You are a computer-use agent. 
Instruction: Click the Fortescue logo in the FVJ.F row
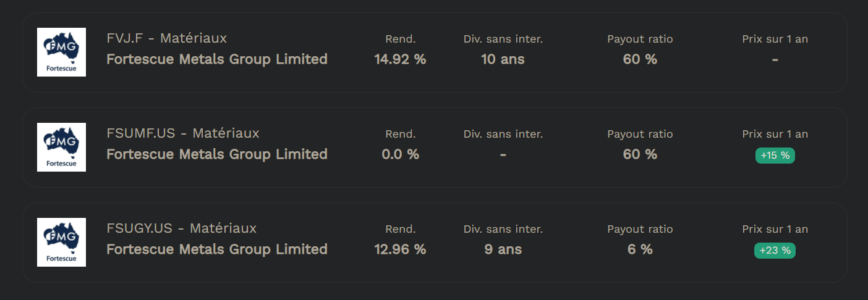click(61, 52)
